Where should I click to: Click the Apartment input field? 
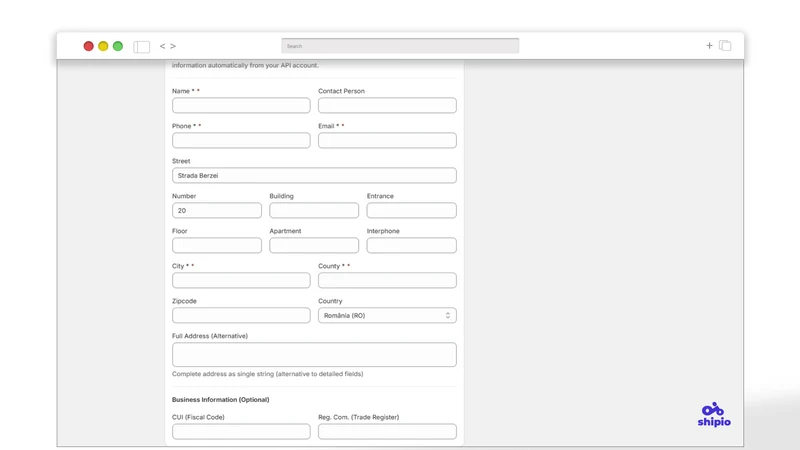click(314, 245)
